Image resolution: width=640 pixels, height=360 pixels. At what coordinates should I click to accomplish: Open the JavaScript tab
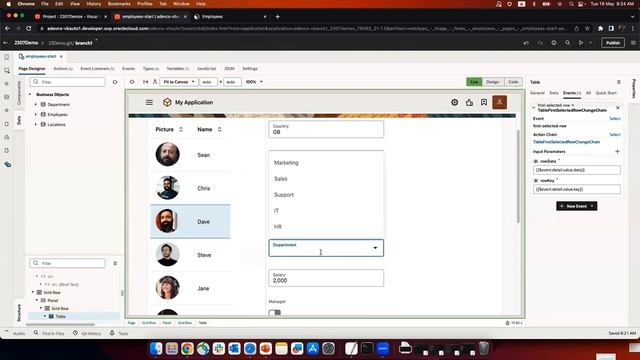tap(207, 69)
